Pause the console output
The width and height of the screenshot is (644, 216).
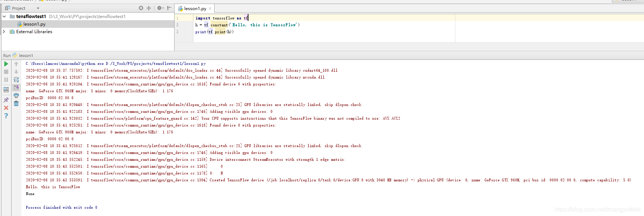point(6,80)
